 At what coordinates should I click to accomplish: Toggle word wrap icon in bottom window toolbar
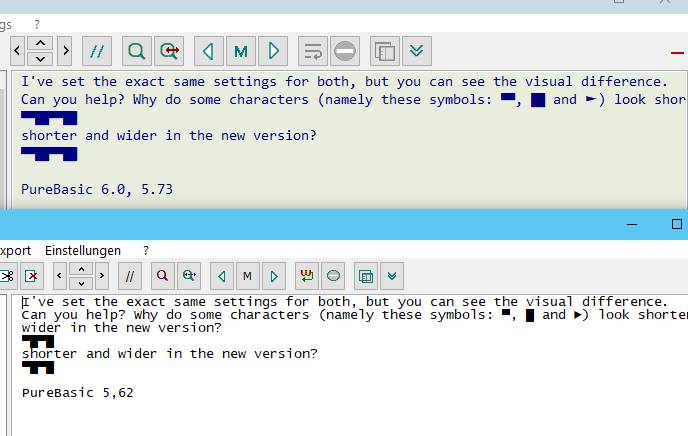coord(307,276)
